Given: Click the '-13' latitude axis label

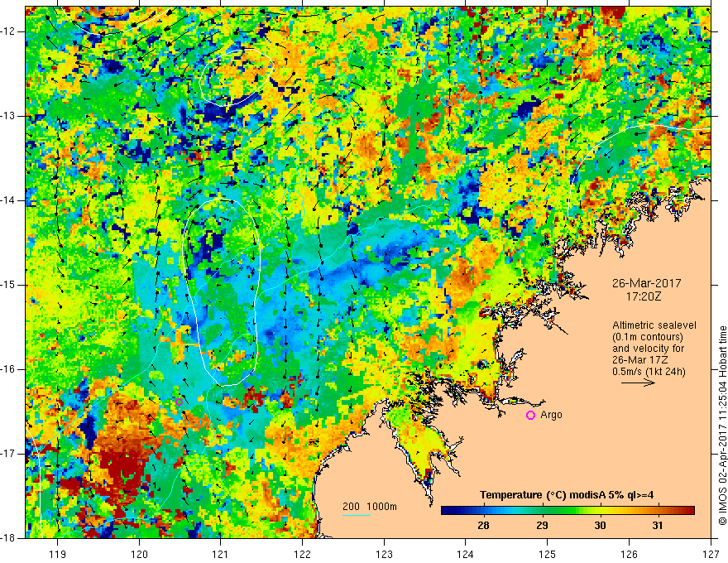Looking at the screenshot, I should coord(9,116).
